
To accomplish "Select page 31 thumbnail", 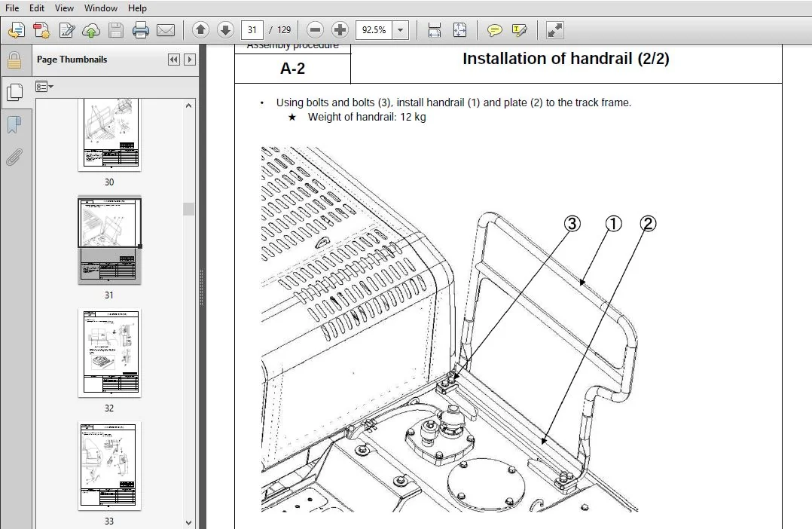I will pyautogui.click(x=109, y=240).
